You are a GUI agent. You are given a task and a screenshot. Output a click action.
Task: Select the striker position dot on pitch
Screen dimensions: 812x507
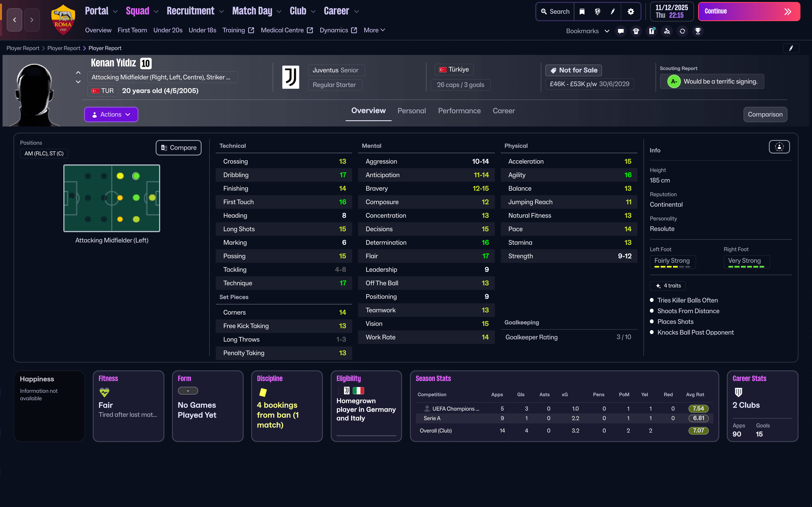tap(152, 198)
